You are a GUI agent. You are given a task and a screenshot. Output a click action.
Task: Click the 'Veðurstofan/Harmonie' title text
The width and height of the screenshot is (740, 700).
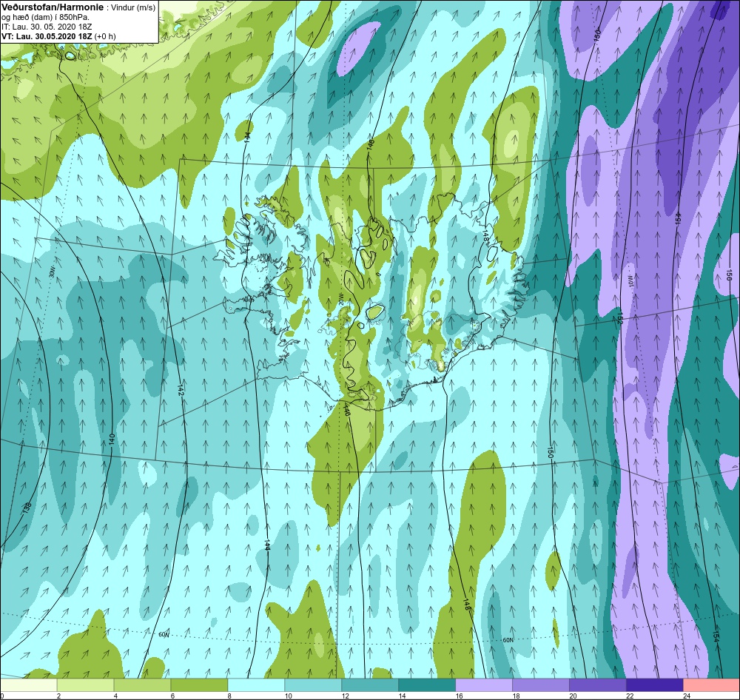pyautogui.click(x=52, y=7)
